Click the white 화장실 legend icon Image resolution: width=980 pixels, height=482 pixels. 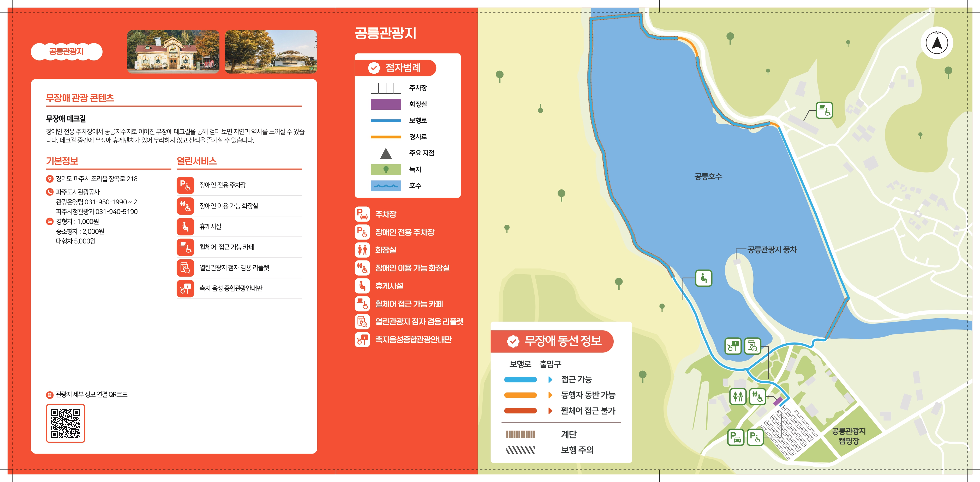click(x=362, y=250)
